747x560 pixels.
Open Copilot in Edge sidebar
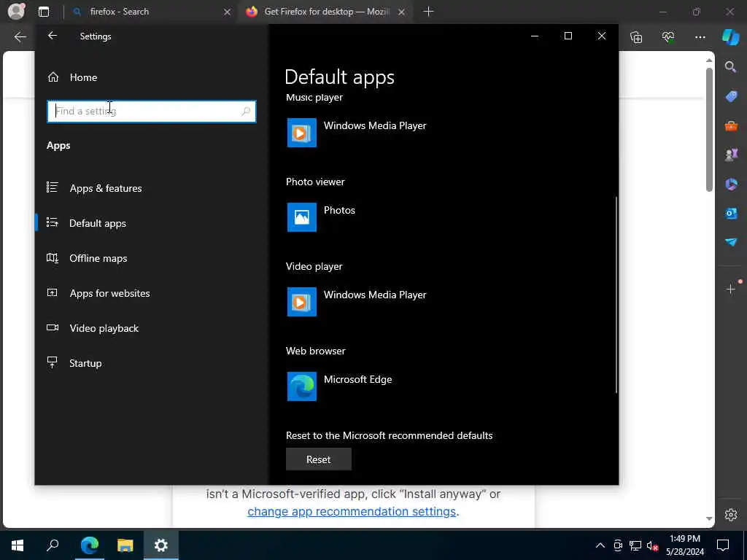[731, 37]
